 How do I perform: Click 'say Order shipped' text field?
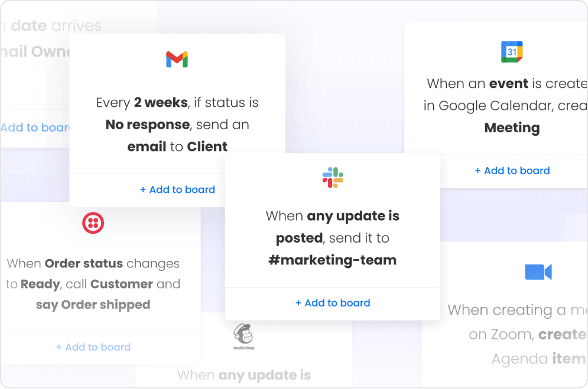click(93, 305)
